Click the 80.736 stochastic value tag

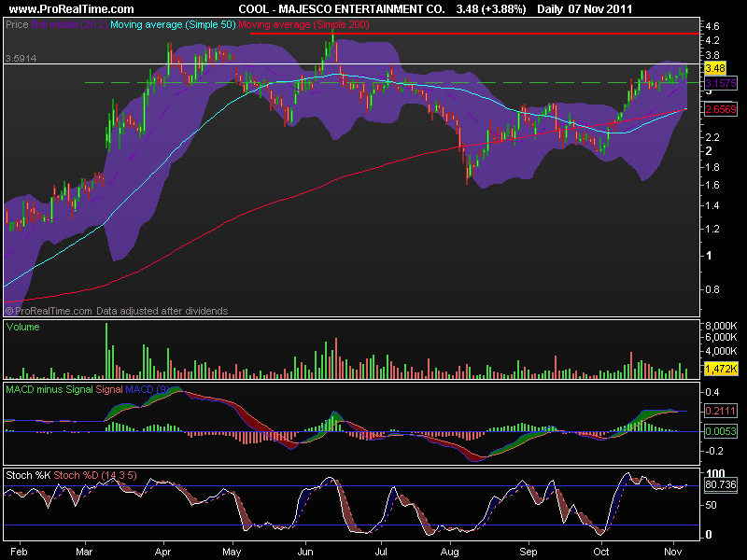tap(720, 484)
